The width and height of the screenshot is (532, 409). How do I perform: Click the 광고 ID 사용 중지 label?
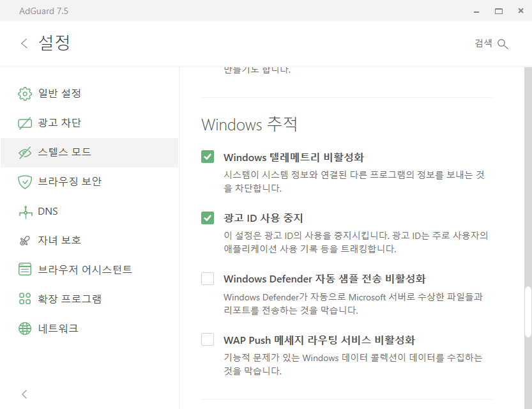(x=263, y=218)
